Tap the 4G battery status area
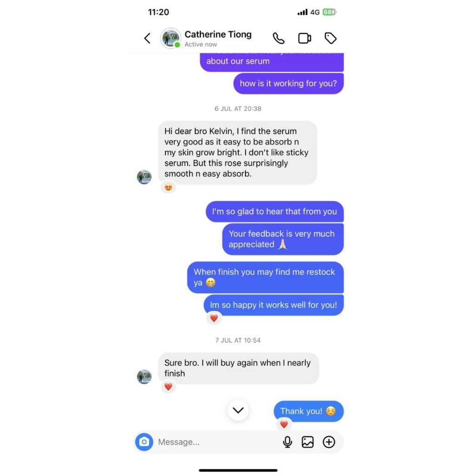Screen dimensions: 476x476 pyautogui.click(x=317, y=12)
